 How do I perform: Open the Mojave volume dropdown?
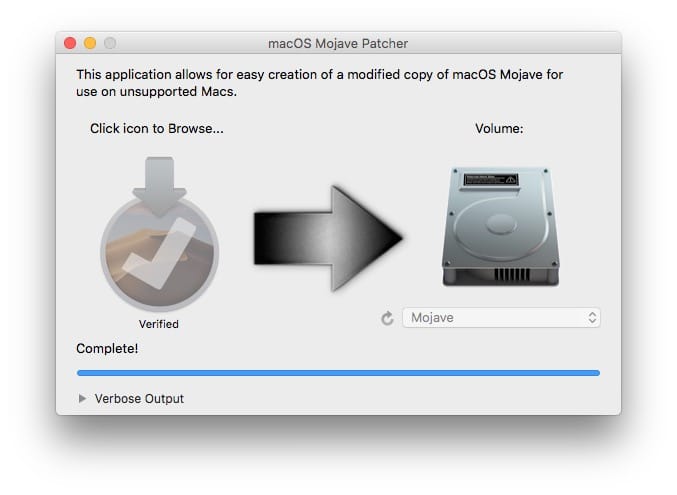tap(501, 318)
